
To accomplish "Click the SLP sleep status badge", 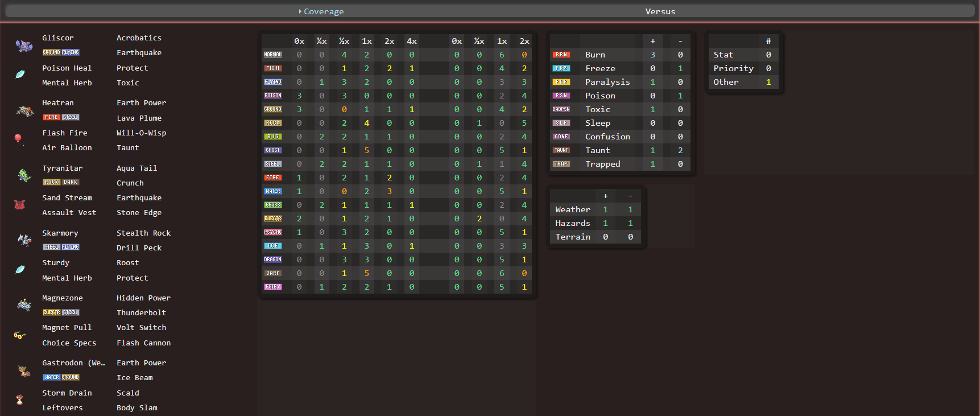I will point(561,123).
